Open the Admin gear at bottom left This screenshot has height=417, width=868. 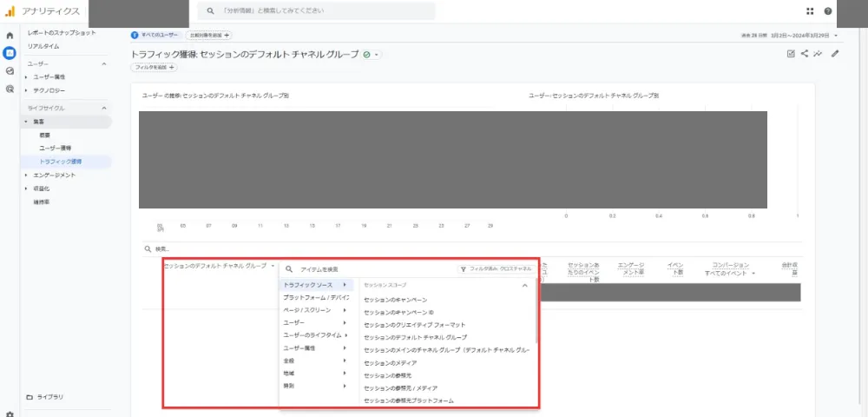click(x=10, y=414)
